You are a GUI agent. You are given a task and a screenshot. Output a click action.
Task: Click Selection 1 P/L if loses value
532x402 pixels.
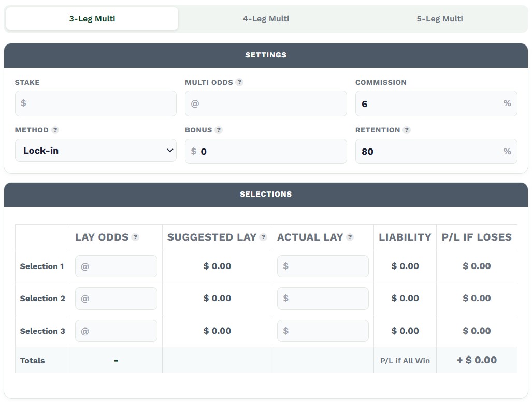477,266
